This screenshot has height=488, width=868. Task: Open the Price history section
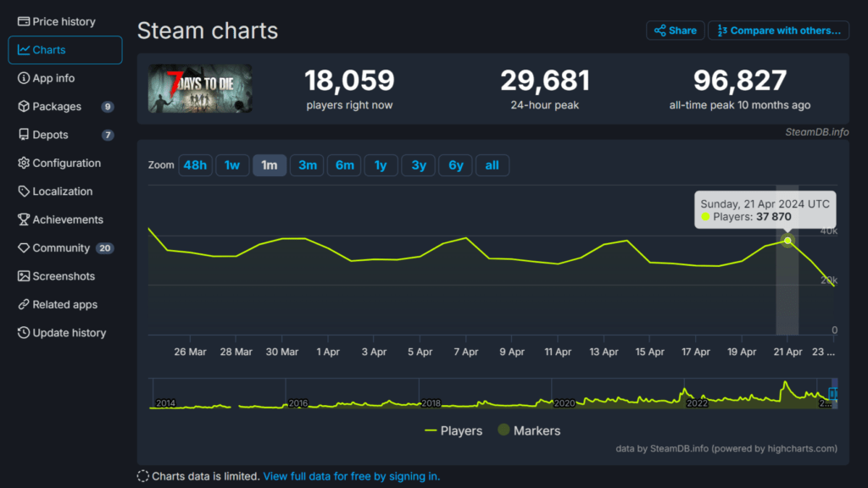pyautogui.click(x=57, y=20)
